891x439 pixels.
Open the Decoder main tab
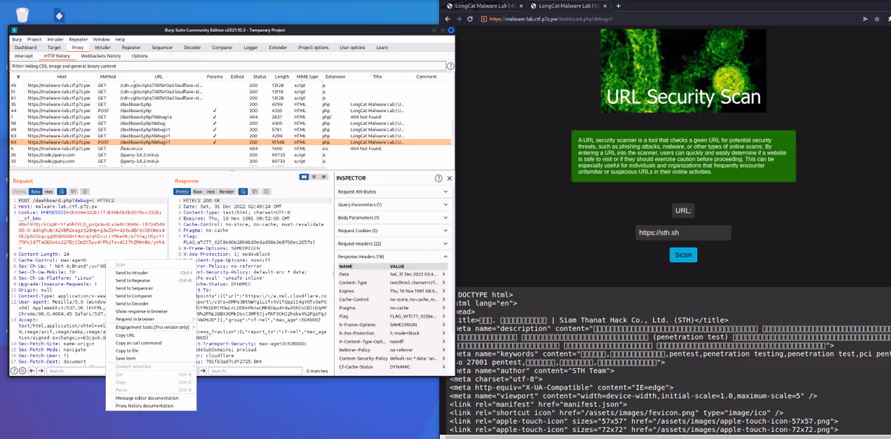(192, 48)
